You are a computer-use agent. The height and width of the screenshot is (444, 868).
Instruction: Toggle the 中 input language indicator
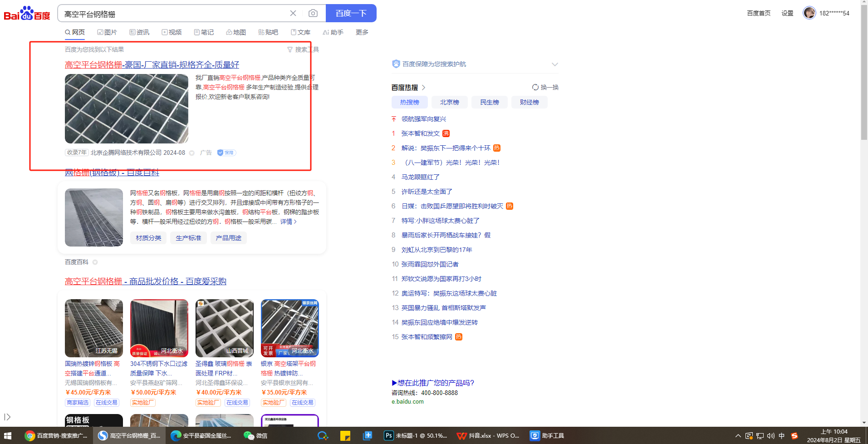782,436
